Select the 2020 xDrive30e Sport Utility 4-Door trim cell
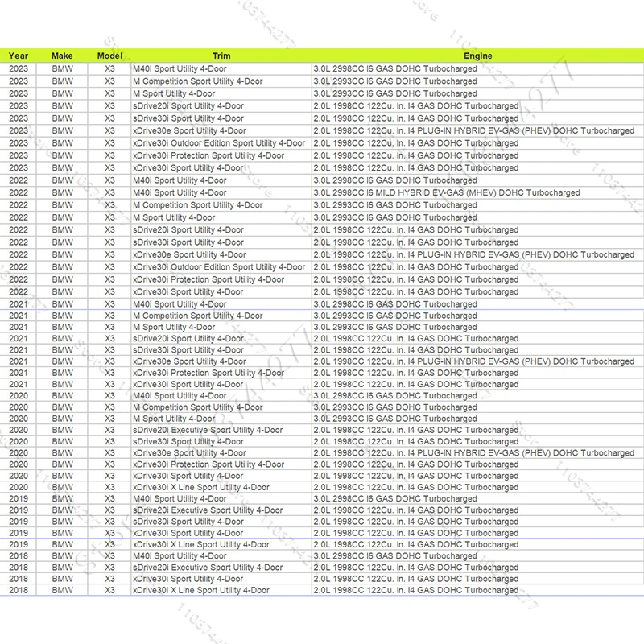The height and width of the screenshot is (644, 644). (x=221, y=453)
